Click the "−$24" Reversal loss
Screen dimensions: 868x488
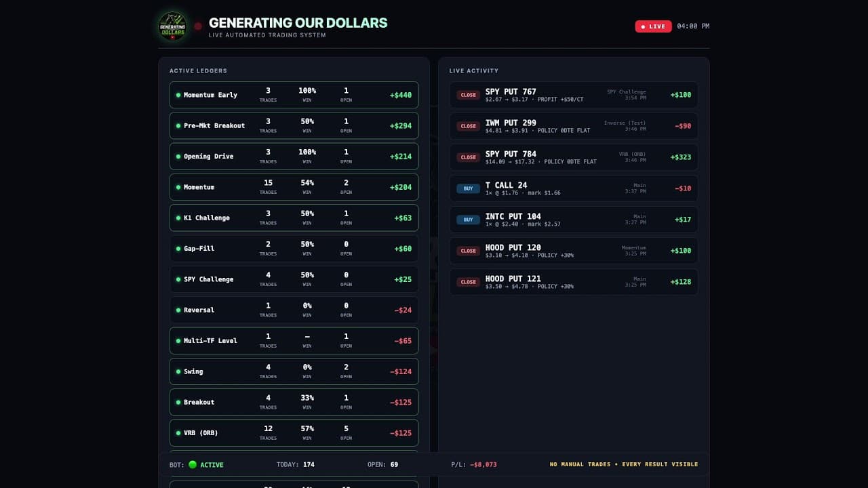pos(403,310)
